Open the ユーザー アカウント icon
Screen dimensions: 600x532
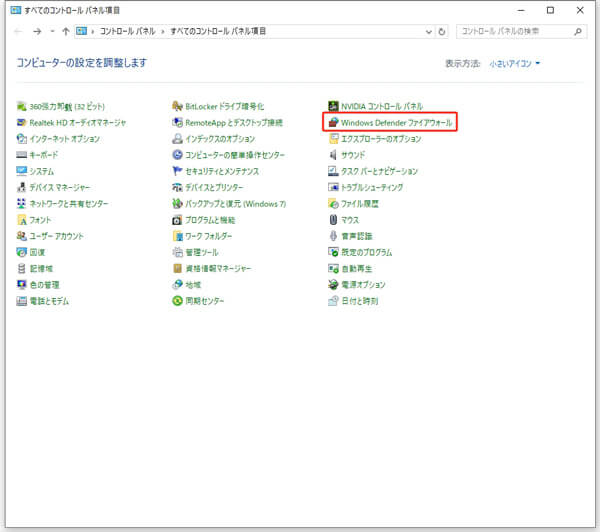click(21, 236)
